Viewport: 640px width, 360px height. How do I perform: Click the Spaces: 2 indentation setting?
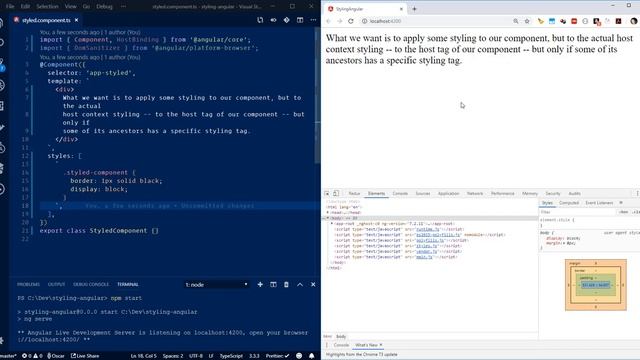(173, 356)
